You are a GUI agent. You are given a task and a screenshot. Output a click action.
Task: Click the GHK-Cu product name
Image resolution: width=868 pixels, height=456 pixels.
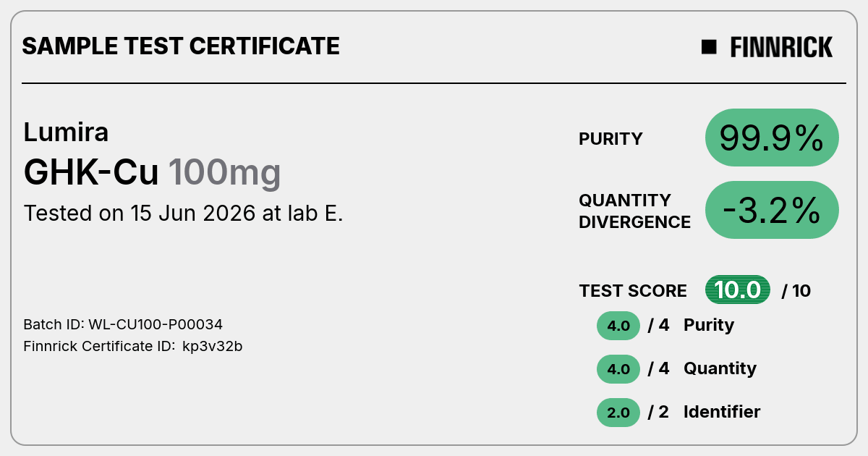tap(91, 172)
